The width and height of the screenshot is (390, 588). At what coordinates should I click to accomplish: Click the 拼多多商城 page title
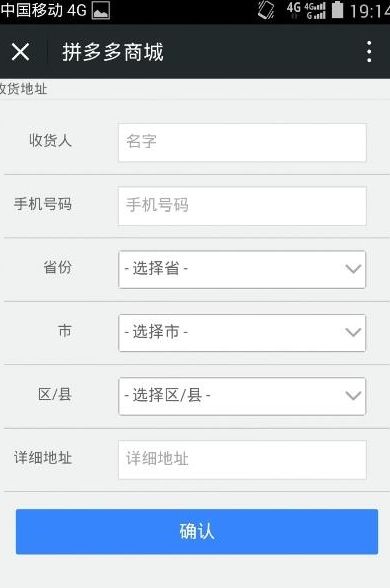113,52
